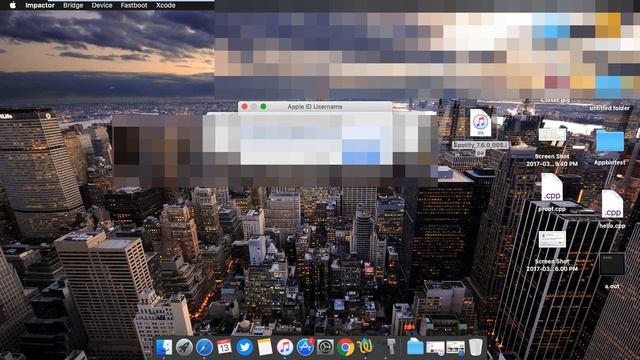Screen dimensions: 640x360
Task: Open the document stack next to Trash
Action: point(456,347)
